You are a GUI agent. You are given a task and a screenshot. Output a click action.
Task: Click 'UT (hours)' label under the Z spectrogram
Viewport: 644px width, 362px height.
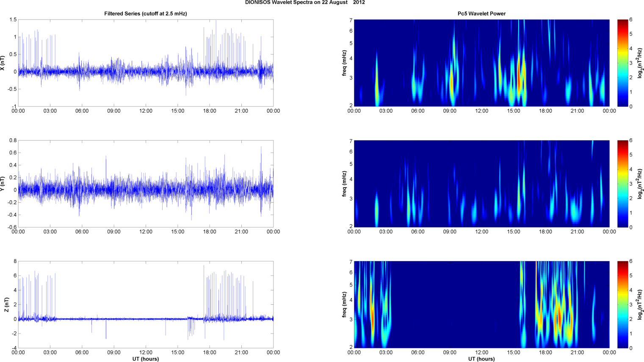click(481, 359)
